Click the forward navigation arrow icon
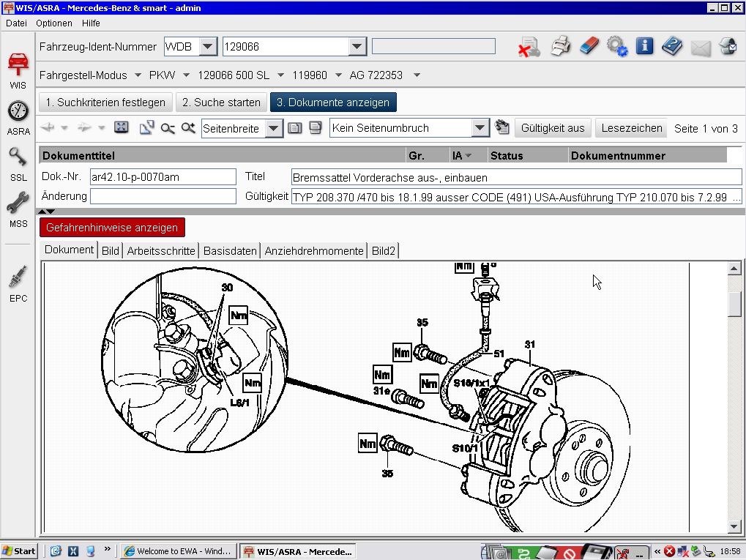 pos(84,127)
